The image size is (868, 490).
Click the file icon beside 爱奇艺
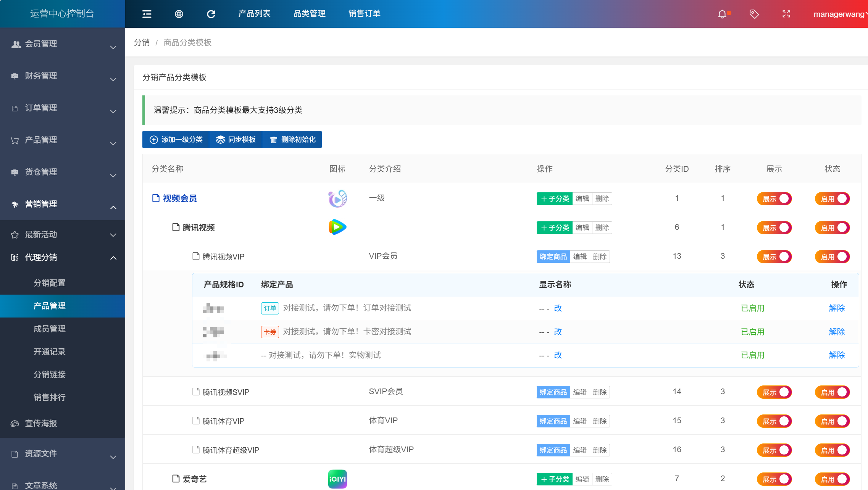(176, 479)
